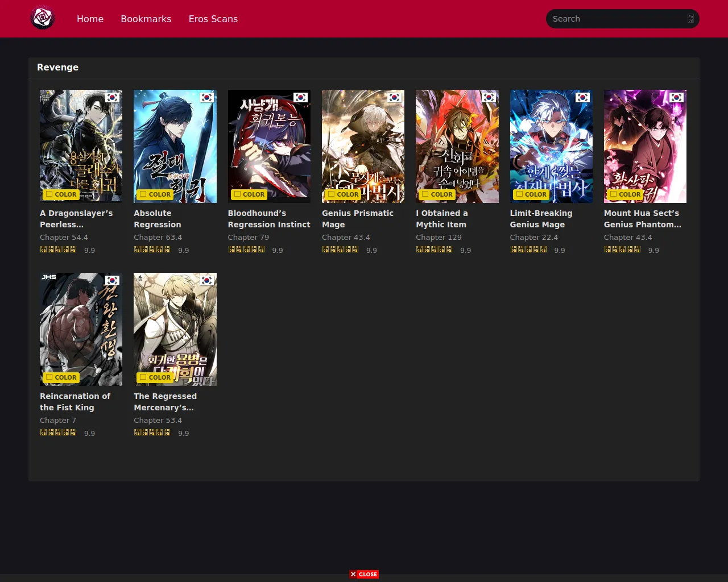Viewport: 728px width, 582px height.
Task: Focus the Search input field
Action: click(622, 19)
